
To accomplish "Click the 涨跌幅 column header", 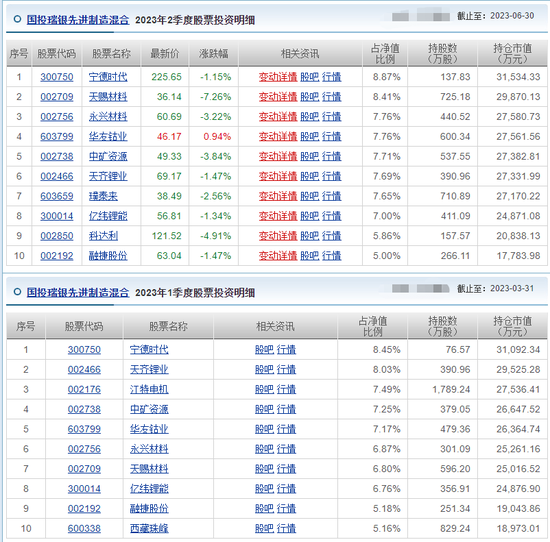I will (x=214, y=54).
